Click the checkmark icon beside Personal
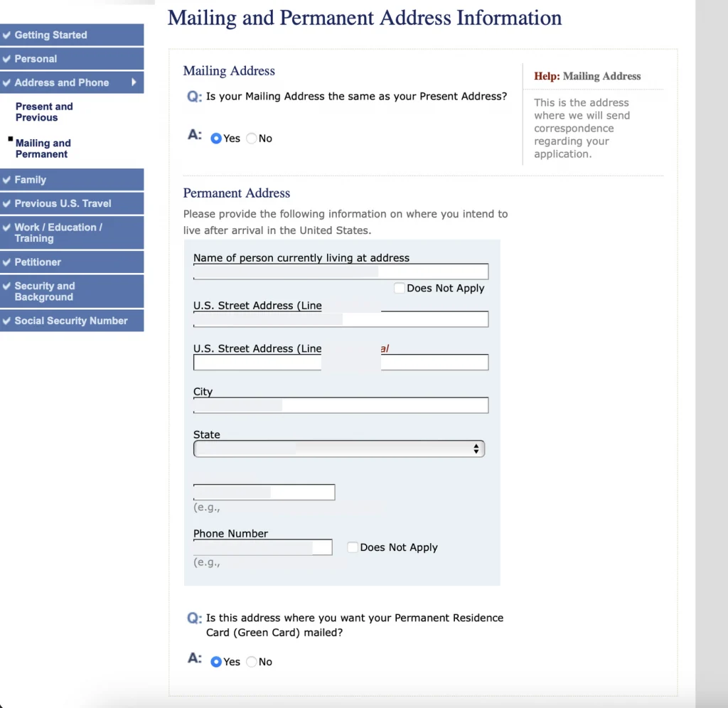Image resolution: width=728 pixels, height=708 pixels. [x=6, y=59]
